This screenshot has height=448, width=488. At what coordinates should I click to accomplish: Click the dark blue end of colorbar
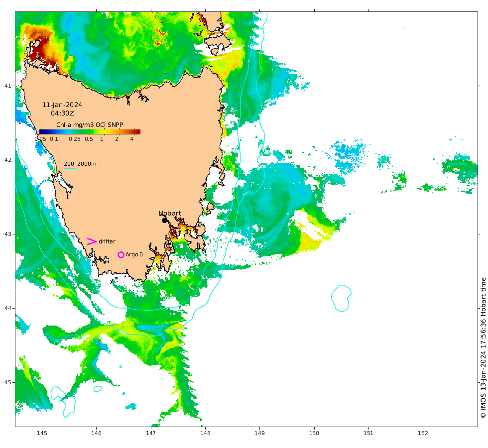(43, 132)
